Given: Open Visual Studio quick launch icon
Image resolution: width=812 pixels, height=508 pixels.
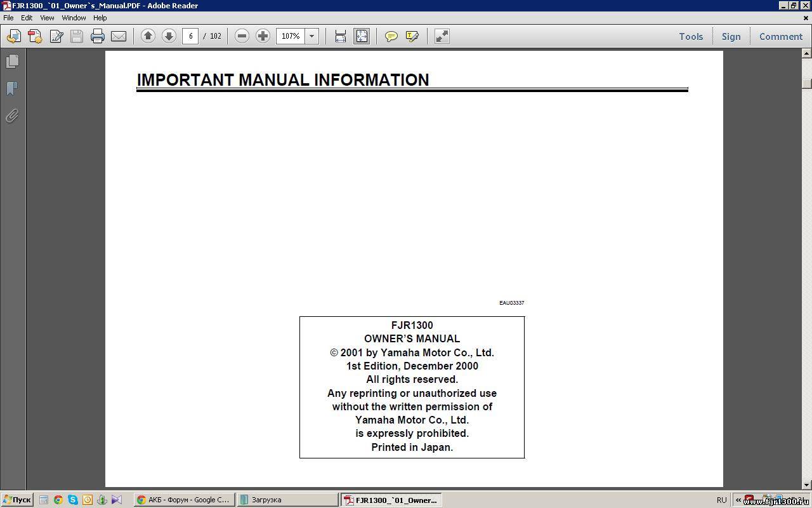Looking at the screenshot, I should tap(117, 500).
